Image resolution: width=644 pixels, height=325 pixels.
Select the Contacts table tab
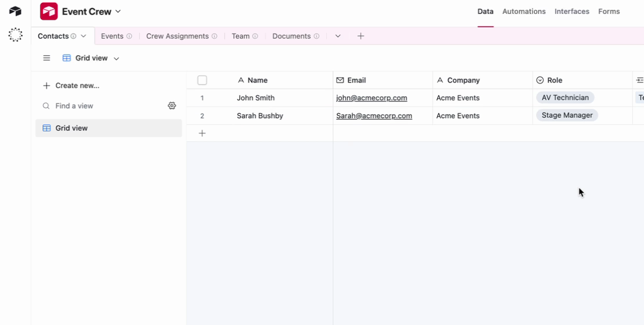(x=53, y=36)
